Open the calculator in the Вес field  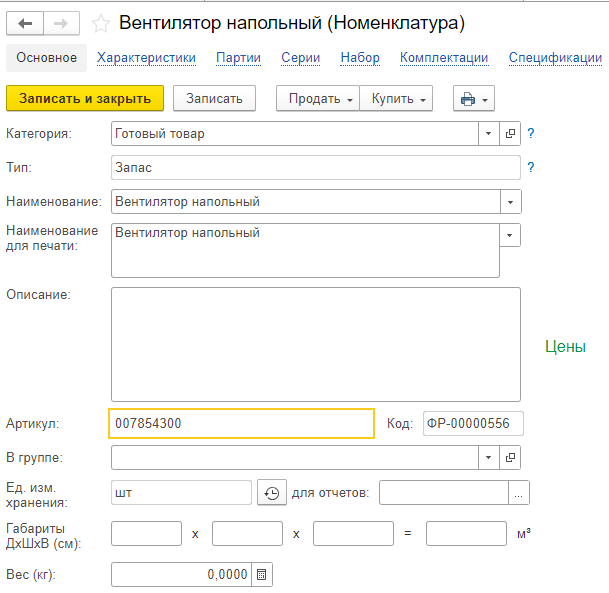[x=261, y=575]
